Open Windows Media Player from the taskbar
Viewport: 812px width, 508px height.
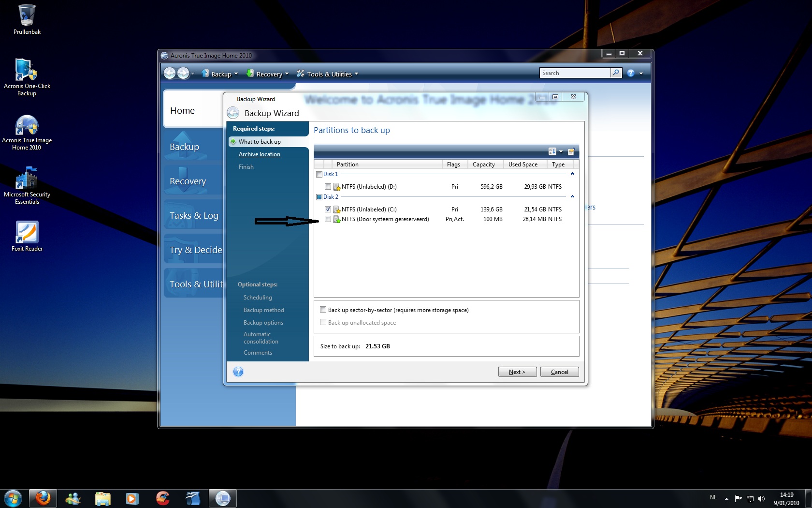[132, 498]
